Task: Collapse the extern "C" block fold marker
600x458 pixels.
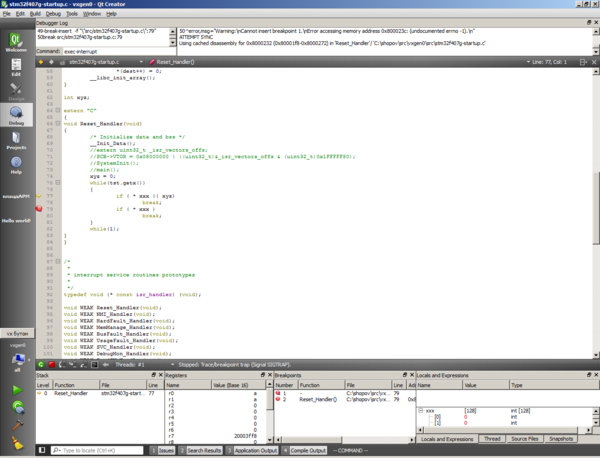Action: click(58, 110)
